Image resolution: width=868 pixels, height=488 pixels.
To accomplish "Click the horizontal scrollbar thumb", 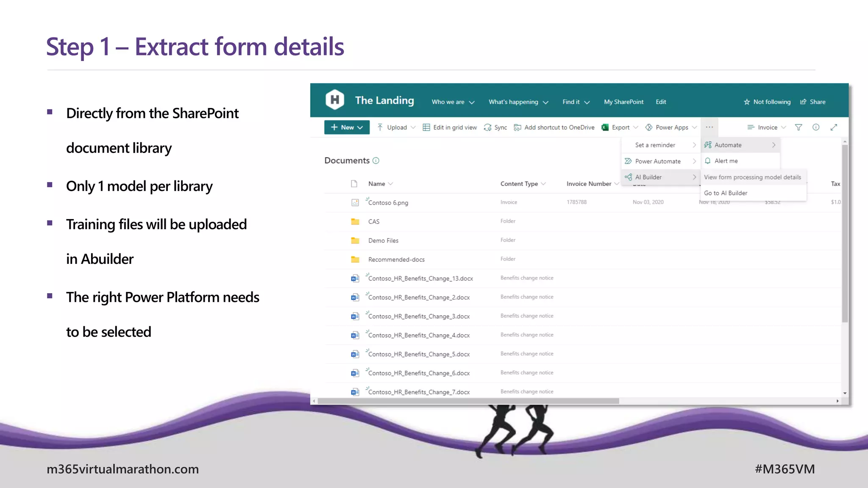I will pos(468,401).
